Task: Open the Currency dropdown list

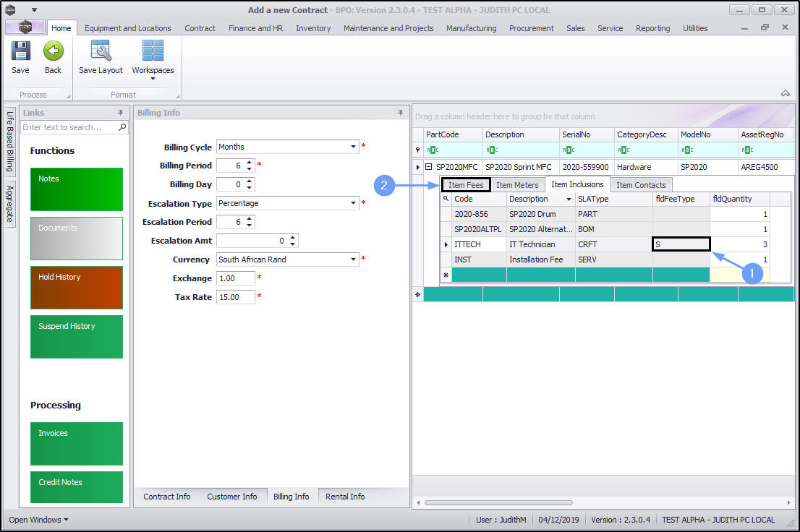Action: [354, 259]
